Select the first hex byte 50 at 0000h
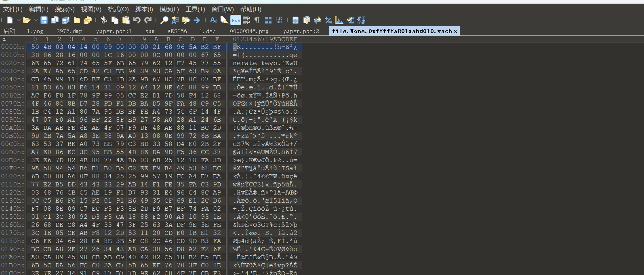The height and width of the screenshot is (275, 644). pos(35,47)
